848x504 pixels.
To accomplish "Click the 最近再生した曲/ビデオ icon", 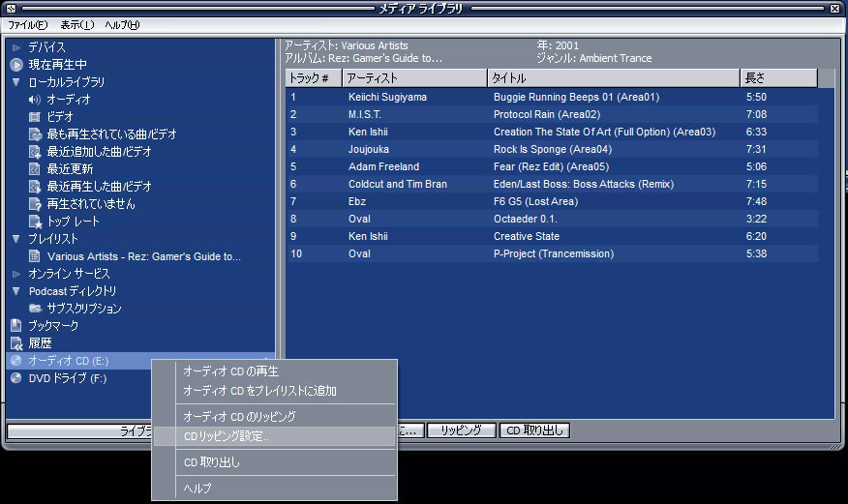I will coord(35,187).
